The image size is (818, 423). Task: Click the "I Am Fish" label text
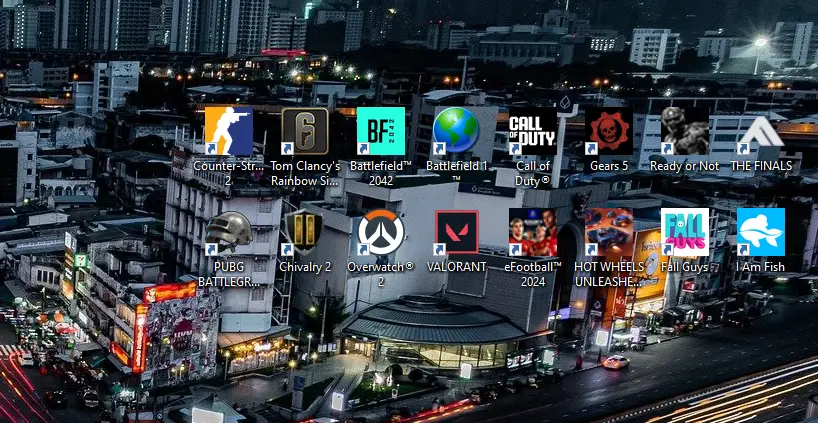(x=760, y=267)
